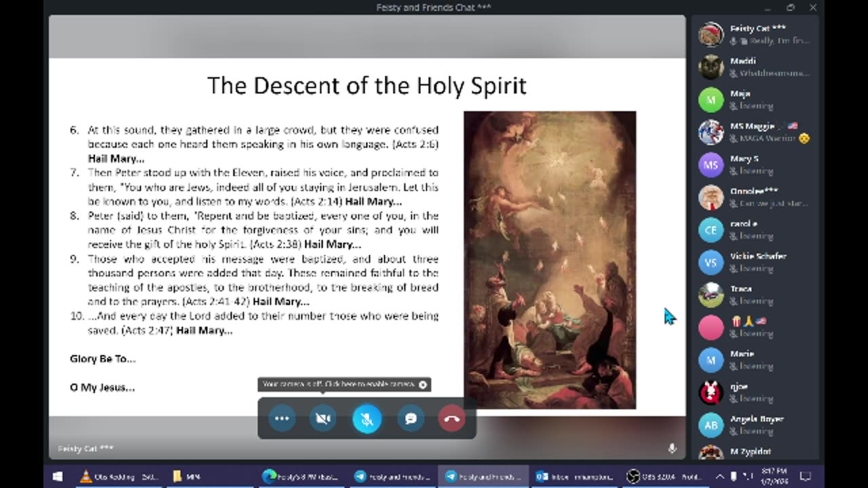Screen dimensions: 868x488
Task: Select participant Maddi avatar
Action: (x=711, y=66)
